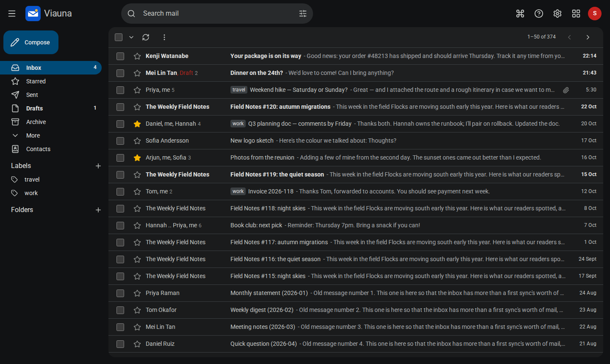Screen dimensions: 610x364
Task: Open the select-all dropdown arrow
Action: click(131, 37)
